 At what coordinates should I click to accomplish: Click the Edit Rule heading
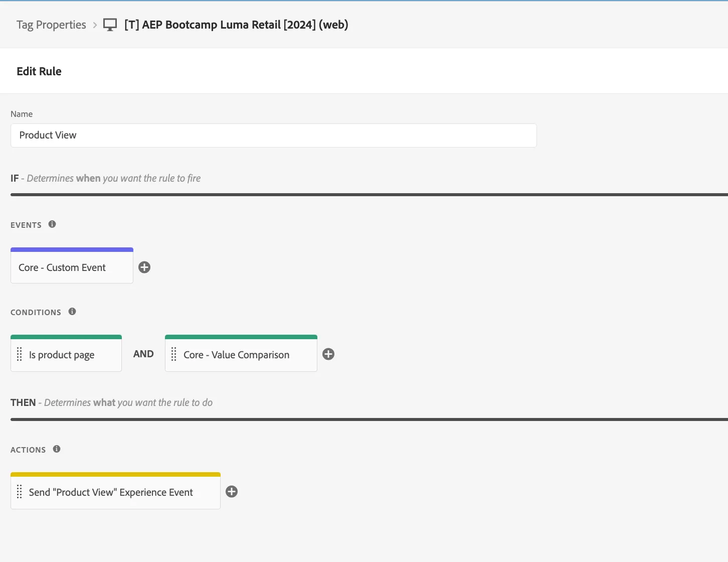(x=39, y=71)
